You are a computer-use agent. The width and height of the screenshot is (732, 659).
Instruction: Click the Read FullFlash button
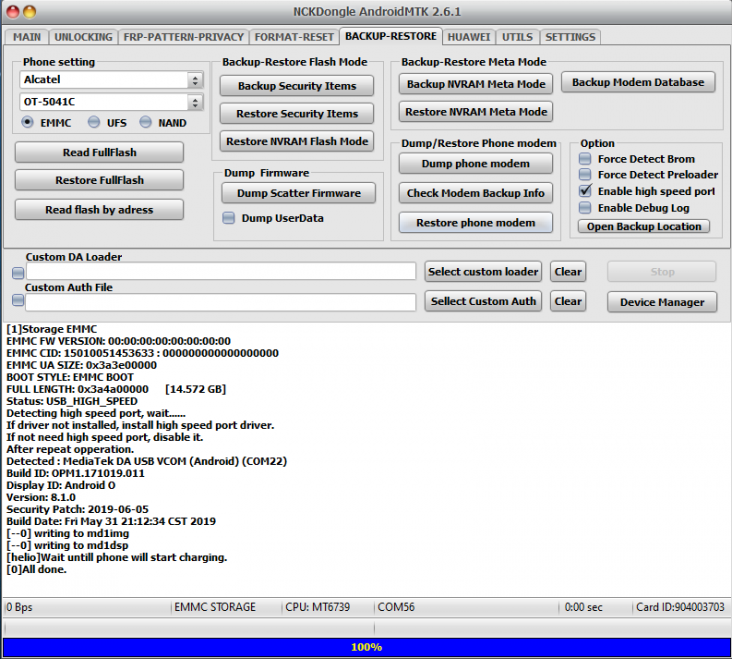(x=99, y=153)
